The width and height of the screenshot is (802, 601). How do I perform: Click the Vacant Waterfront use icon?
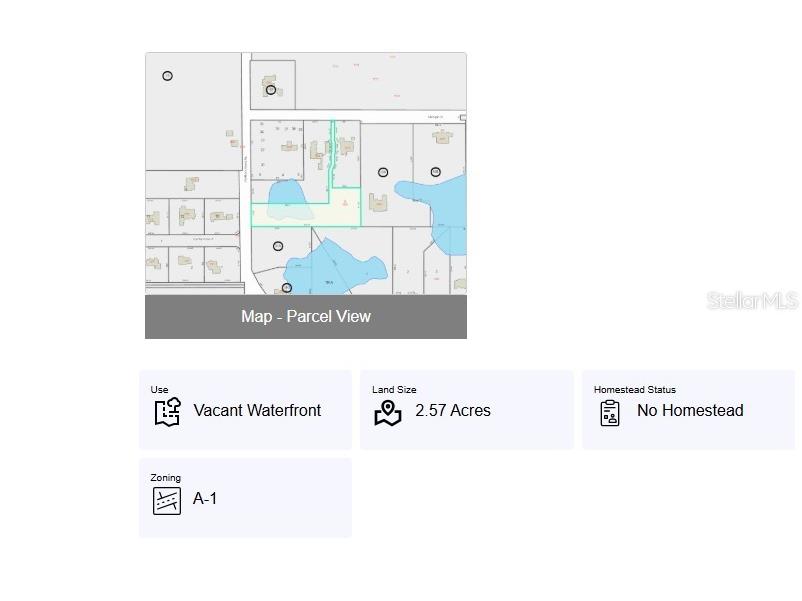pyautogui.click(x=167, y=412)
